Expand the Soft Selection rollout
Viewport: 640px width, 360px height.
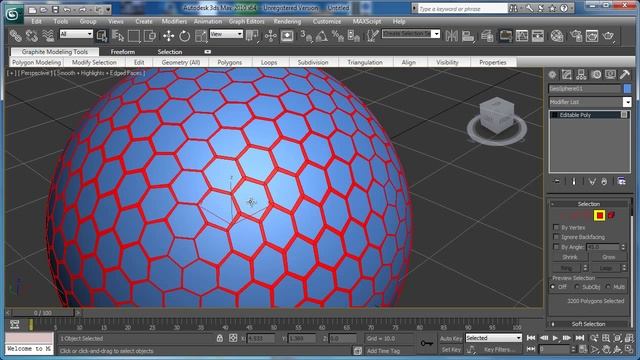click(589, 324)
